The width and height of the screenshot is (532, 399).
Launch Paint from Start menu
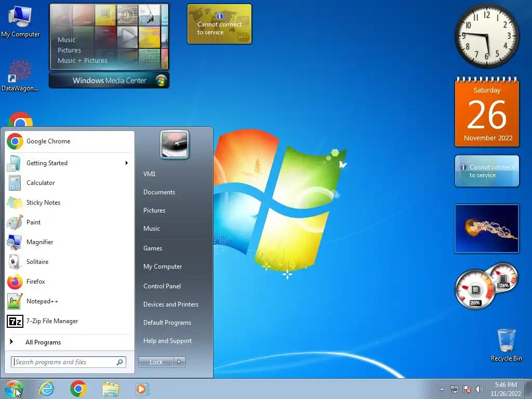click(x=70, y=222)
